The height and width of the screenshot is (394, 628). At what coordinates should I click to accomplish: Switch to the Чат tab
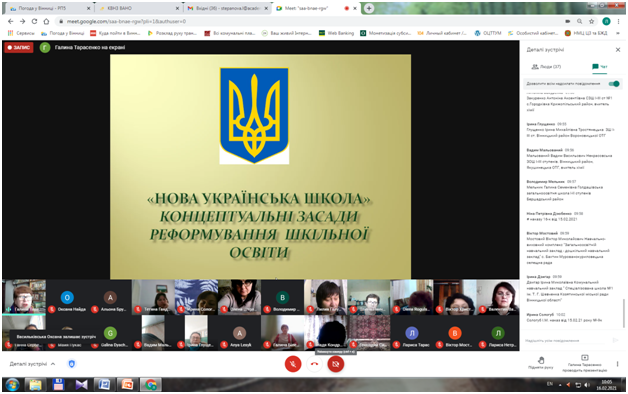[600, 67]
